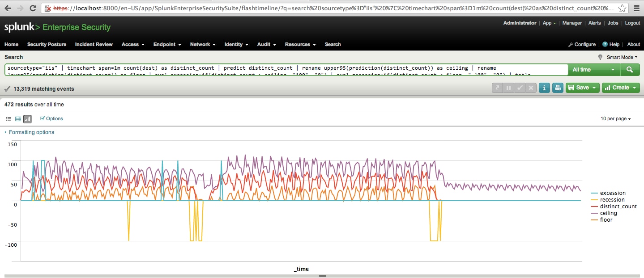Click the distinct_count legend color swatch
The width and height of the screenshot is (644, 278).
[x=594, y=206]
